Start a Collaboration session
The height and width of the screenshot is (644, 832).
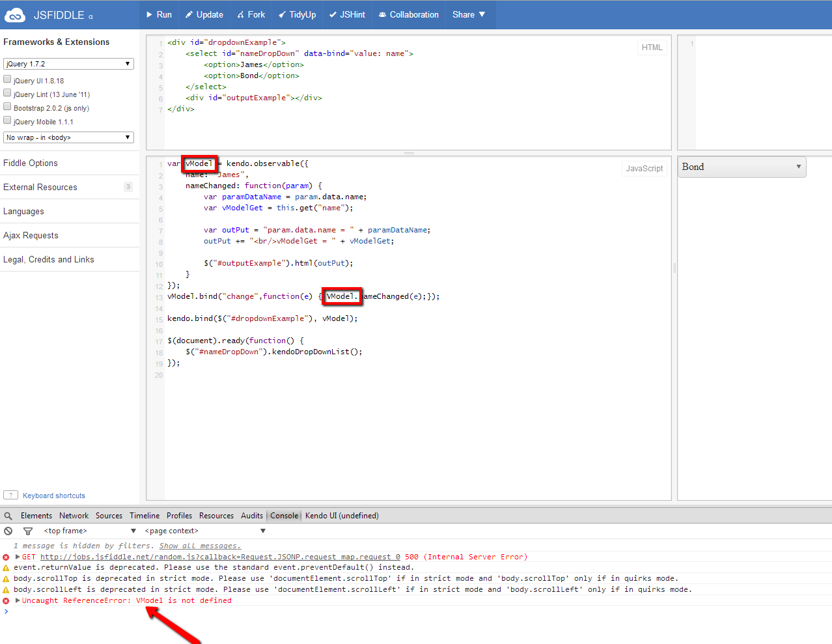coord(408,14)
